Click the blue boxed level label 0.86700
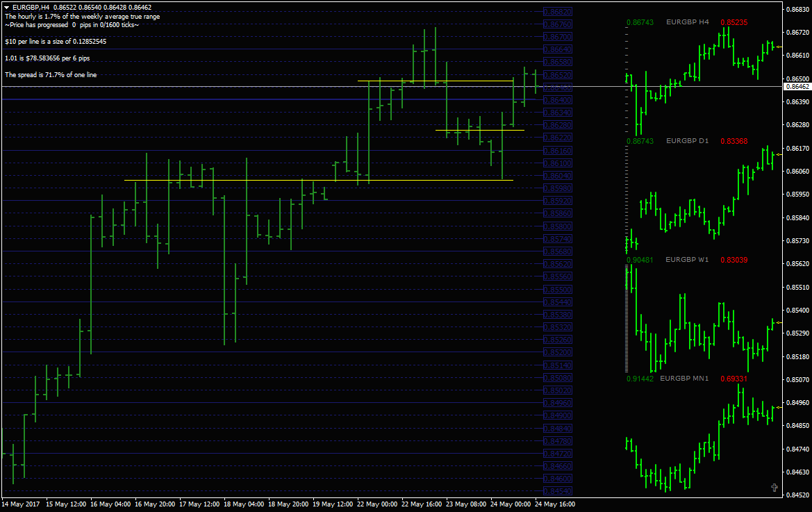Image resolution: width=812 pixels, height=512 pixels. tap(558, 37)
